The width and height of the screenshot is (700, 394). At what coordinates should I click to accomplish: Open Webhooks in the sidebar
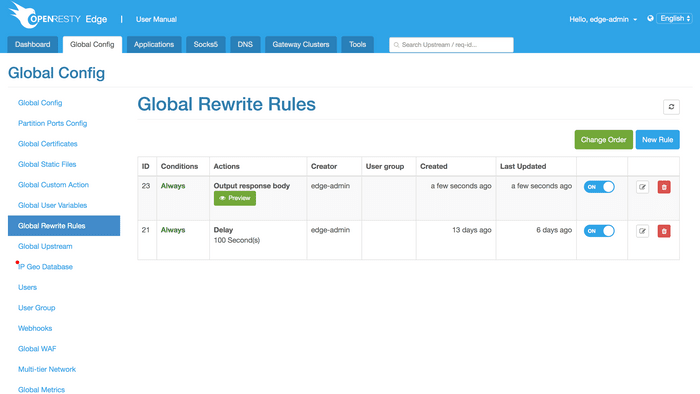pyautogui.click(x=35, y=328)
